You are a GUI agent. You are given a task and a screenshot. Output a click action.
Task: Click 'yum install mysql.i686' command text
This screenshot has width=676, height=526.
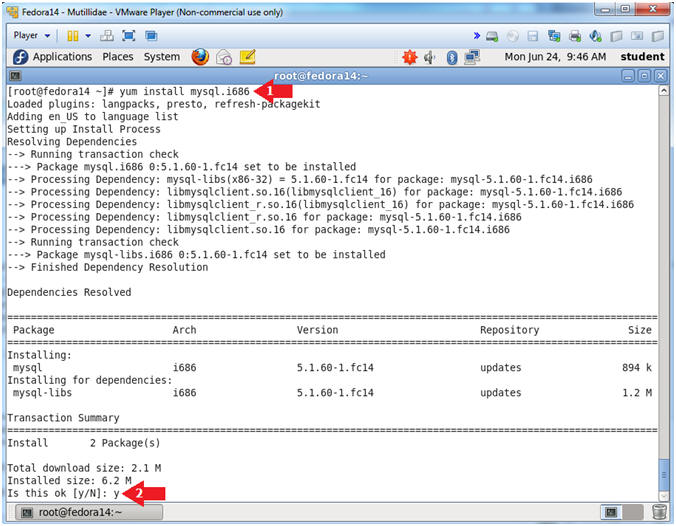pyautogui.click(x=185, y=91)
